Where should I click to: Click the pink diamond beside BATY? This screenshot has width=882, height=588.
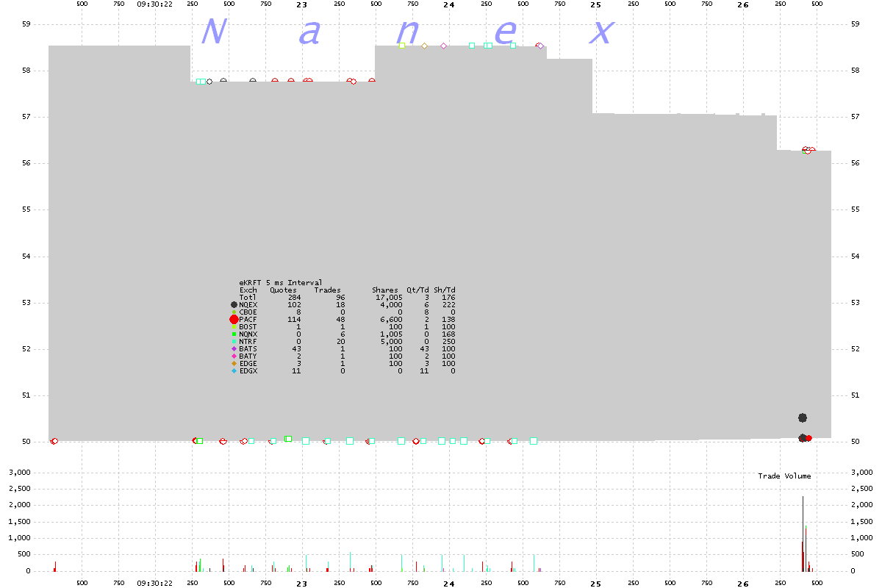[234, 356]
